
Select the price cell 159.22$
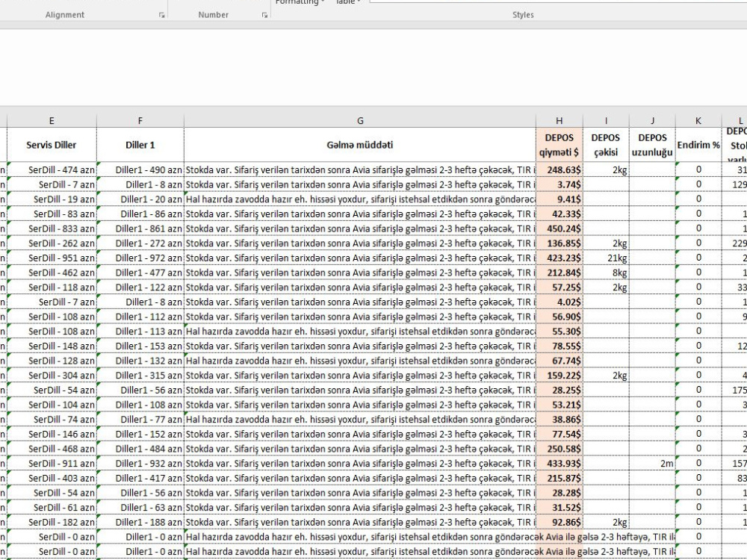coord(560,376)
